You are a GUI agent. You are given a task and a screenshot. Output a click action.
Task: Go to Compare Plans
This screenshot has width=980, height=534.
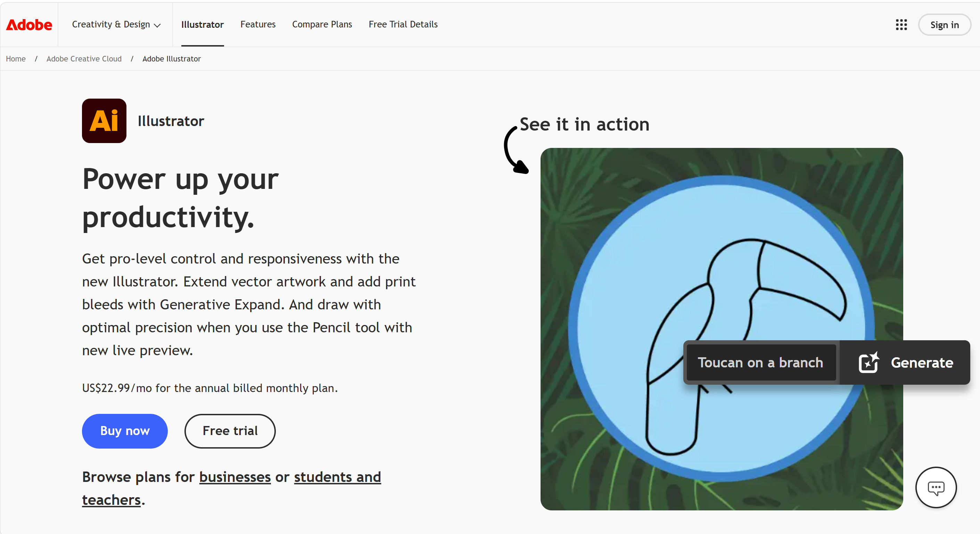(322, 24)
